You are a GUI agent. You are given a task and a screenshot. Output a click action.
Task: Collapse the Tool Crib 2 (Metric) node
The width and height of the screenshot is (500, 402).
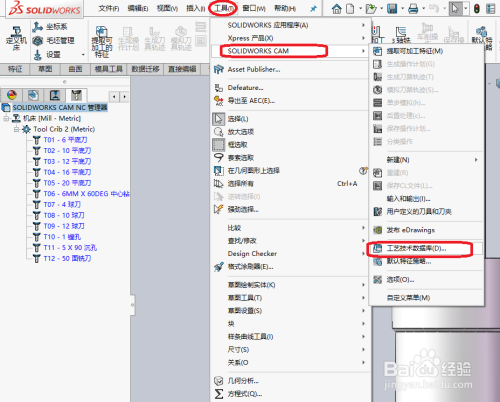[16, 129]
